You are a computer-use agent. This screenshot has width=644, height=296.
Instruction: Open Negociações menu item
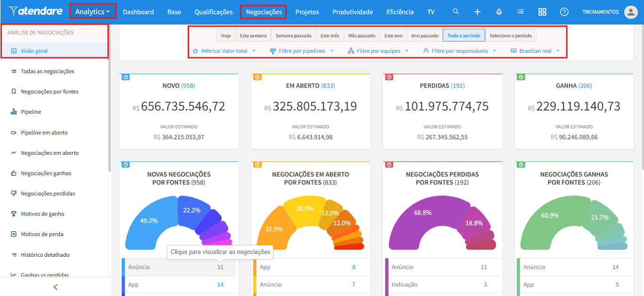(x=264, y=12)
